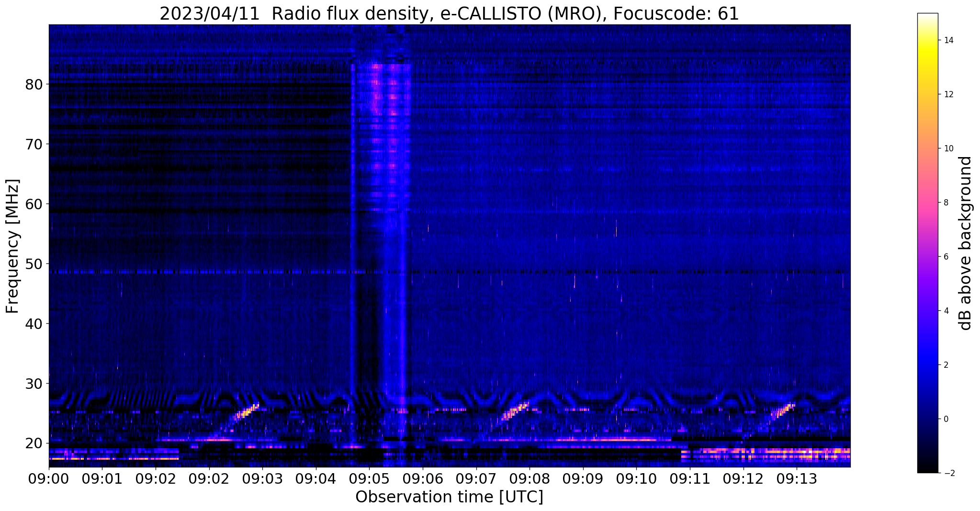This screenshot has height=511, width=980.
Task: Click the colorbar tick labeled 12
Action: pos(948,94)
